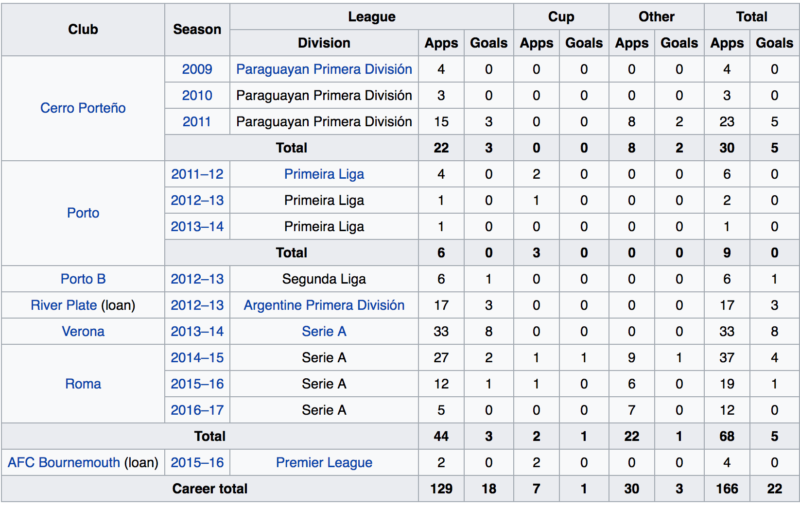
Task: Open the Cerro Porteño club link
Action: [x=83, y=108]
